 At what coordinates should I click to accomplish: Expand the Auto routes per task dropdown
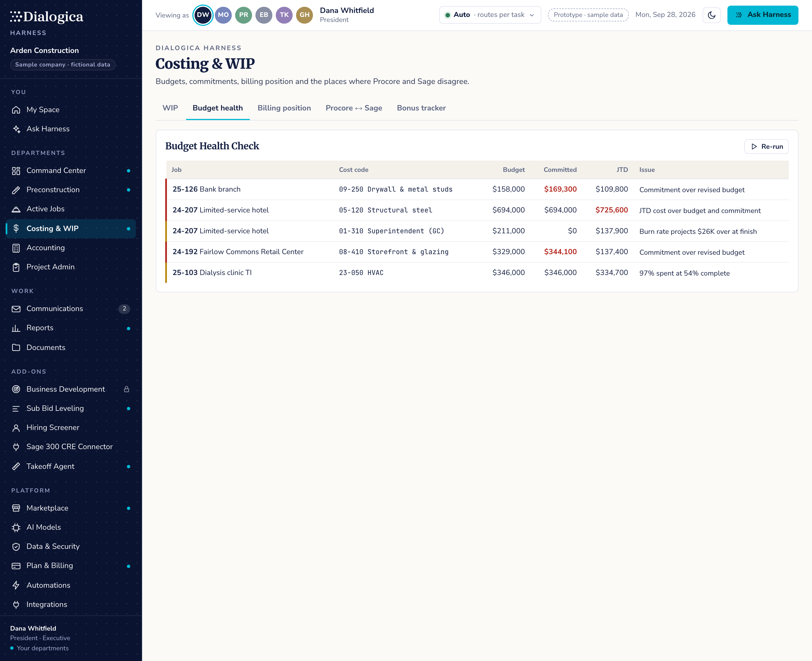pos(490,15)
